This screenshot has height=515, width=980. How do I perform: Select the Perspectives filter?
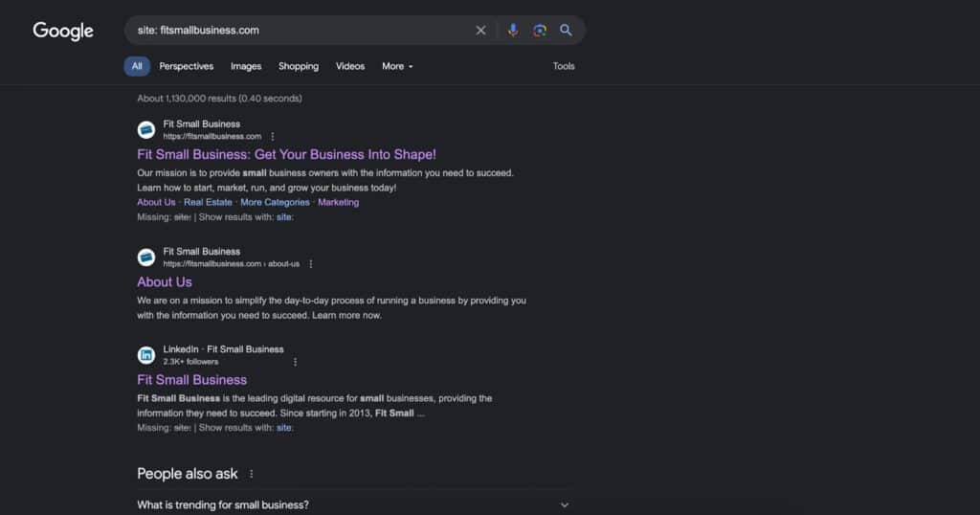coord(187,66)
